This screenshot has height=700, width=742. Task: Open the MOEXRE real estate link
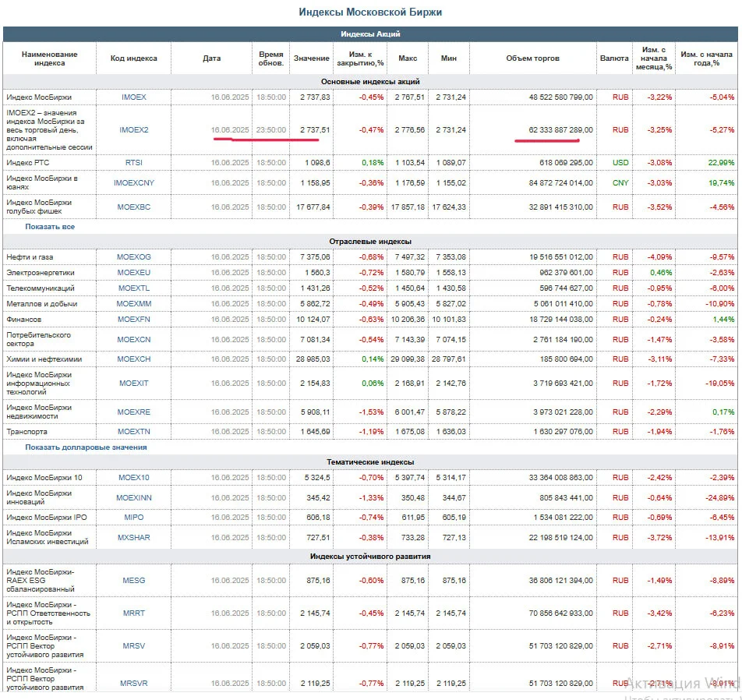pyautogui.click(x=134, y=412)
